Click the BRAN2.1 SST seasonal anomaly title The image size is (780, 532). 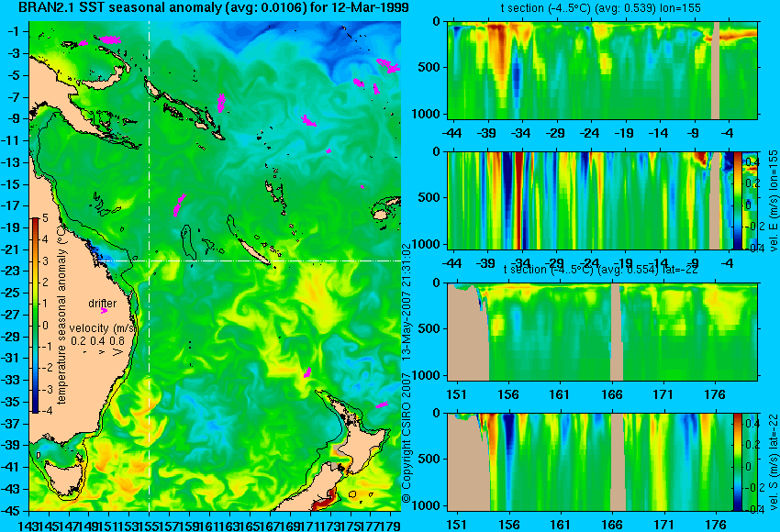(214, 7)
